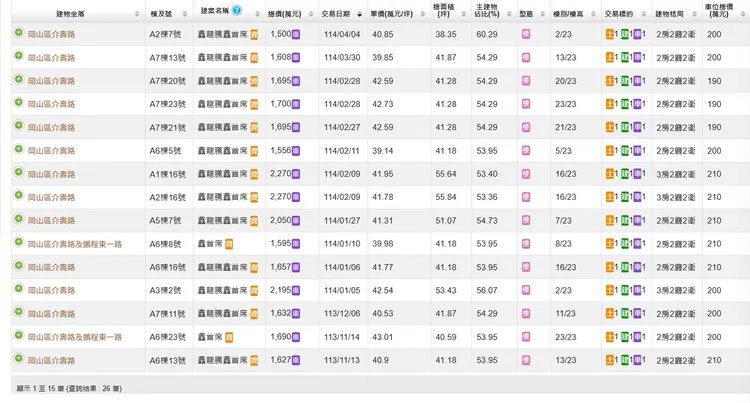The width and height of the screenshot is (750, 403).
Task: Select floor cell 20/23
Action: pos(565,81)
